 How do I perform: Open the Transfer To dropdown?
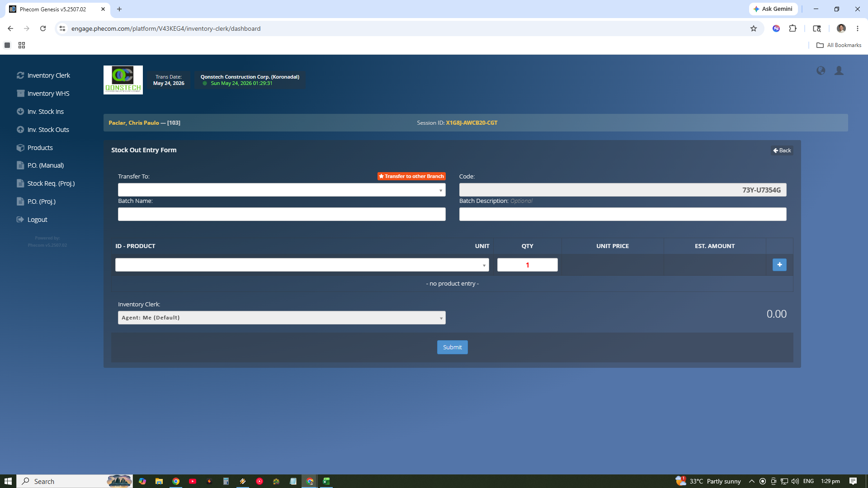282,190
